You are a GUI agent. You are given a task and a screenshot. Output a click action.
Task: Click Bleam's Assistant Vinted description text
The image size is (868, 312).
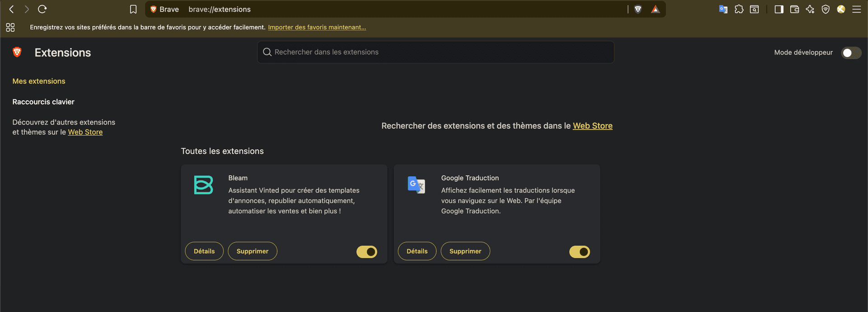tap(294, 201)
